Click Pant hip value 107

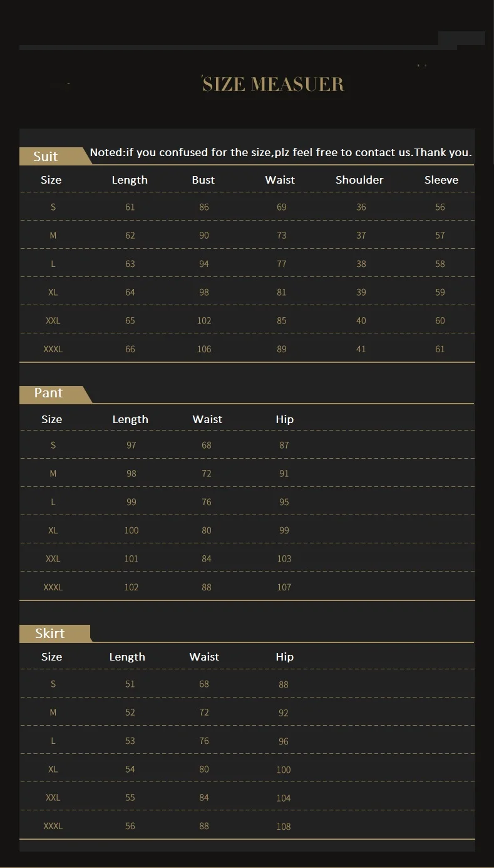pyautogui.click(x=284, y=587)
